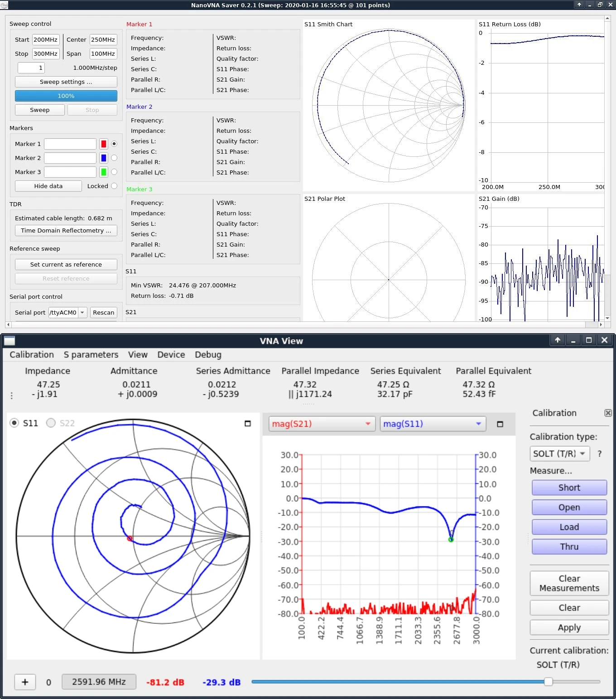Image resolution: width=616 pixels, height=699 pixels.
Task: Click the frequency marker slider handle
Action: tap(548, 682)
